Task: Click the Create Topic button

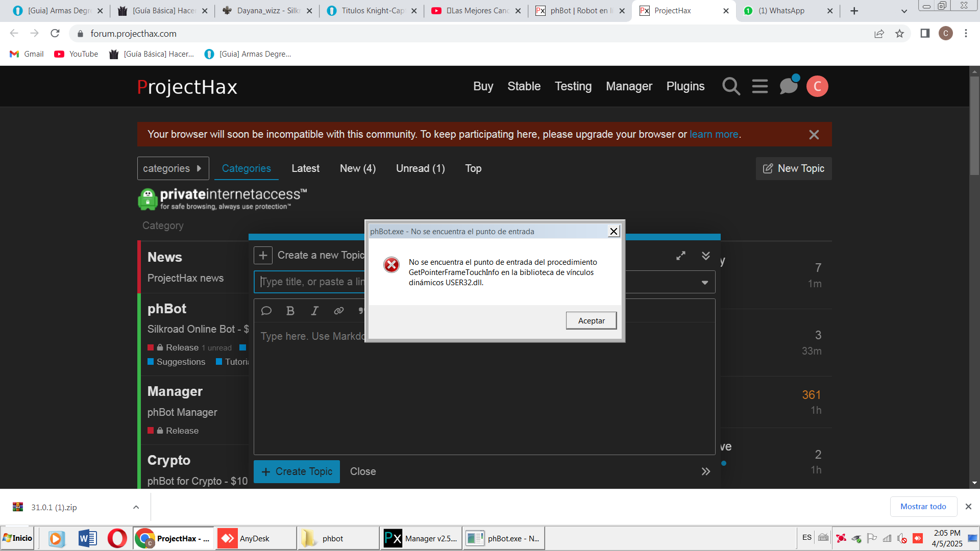Action: [297, 471]
